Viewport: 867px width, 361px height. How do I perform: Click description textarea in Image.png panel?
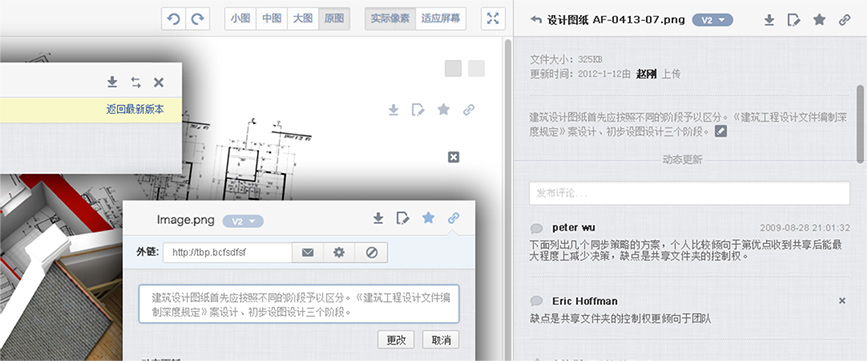tap(299, 304)
